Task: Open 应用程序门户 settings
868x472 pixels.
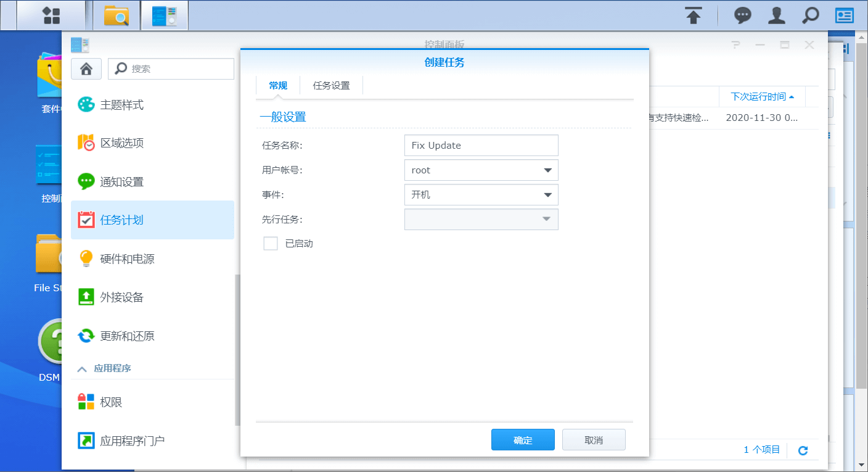Action: point(133,441)
